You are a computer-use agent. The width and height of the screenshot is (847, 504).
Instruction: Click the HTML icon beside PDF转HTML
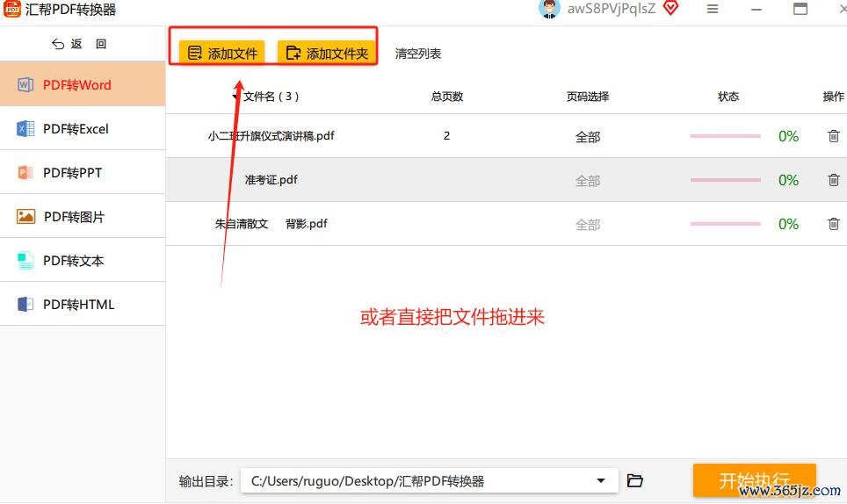(25, 305)
